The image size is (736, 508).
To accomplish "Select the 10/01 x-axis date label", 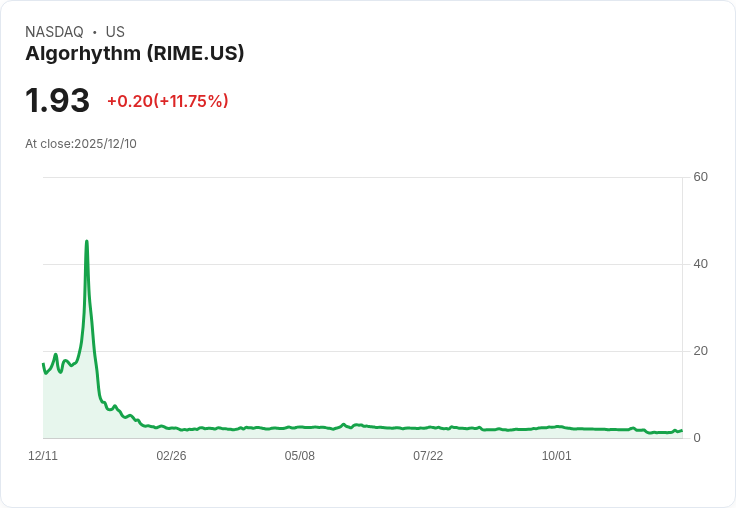I will coord(556,456).
